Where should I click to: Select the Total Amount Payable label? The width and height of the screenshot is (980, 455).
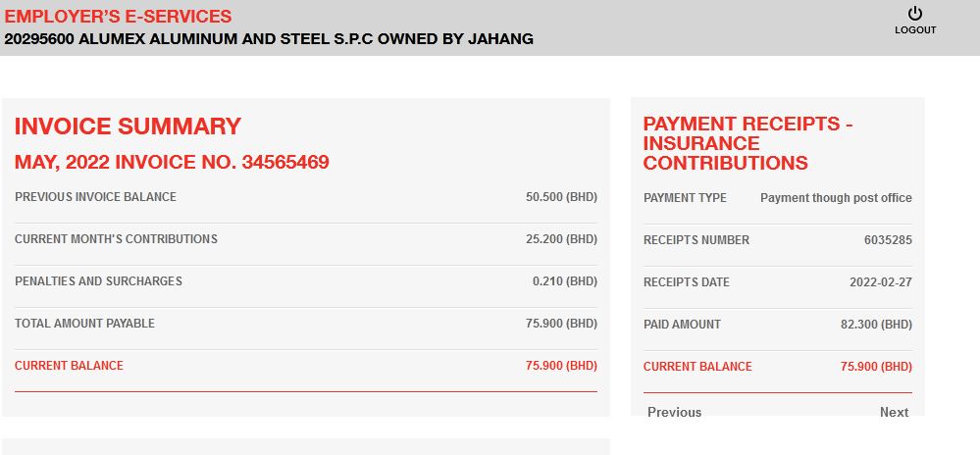[84, 324]
